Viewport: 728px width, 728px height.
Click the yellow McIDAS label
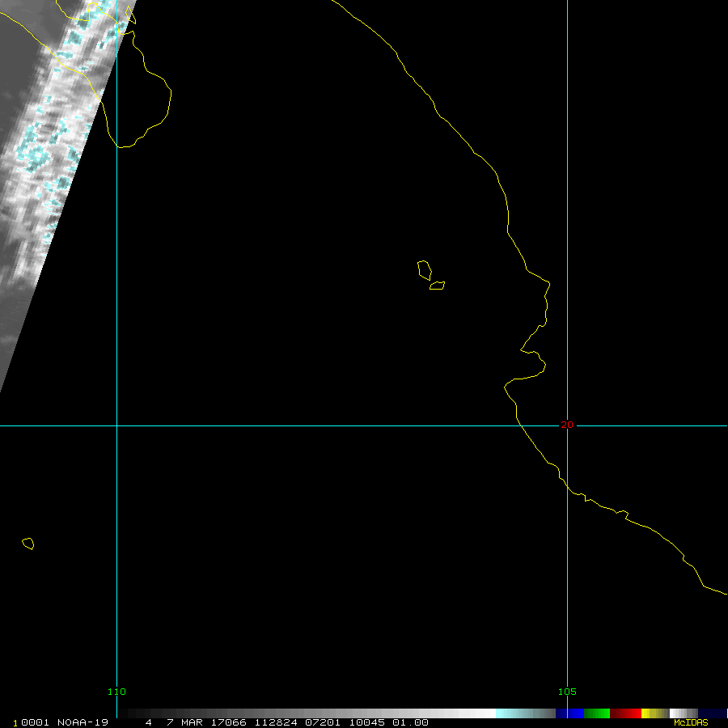coord(690,722)
